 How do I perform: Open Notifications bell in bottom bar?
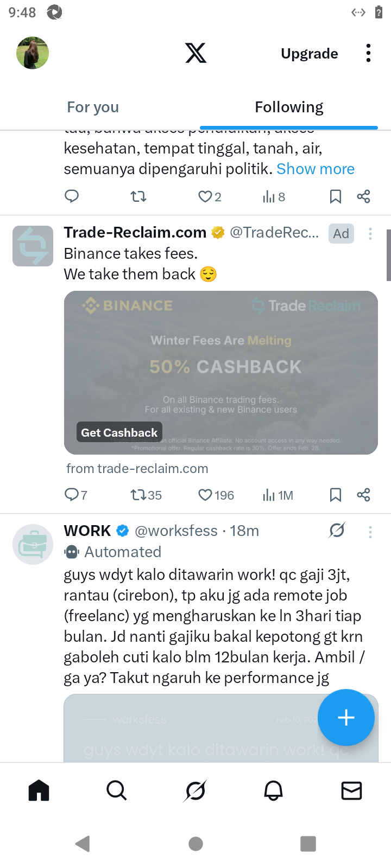[x=274, y=791]
